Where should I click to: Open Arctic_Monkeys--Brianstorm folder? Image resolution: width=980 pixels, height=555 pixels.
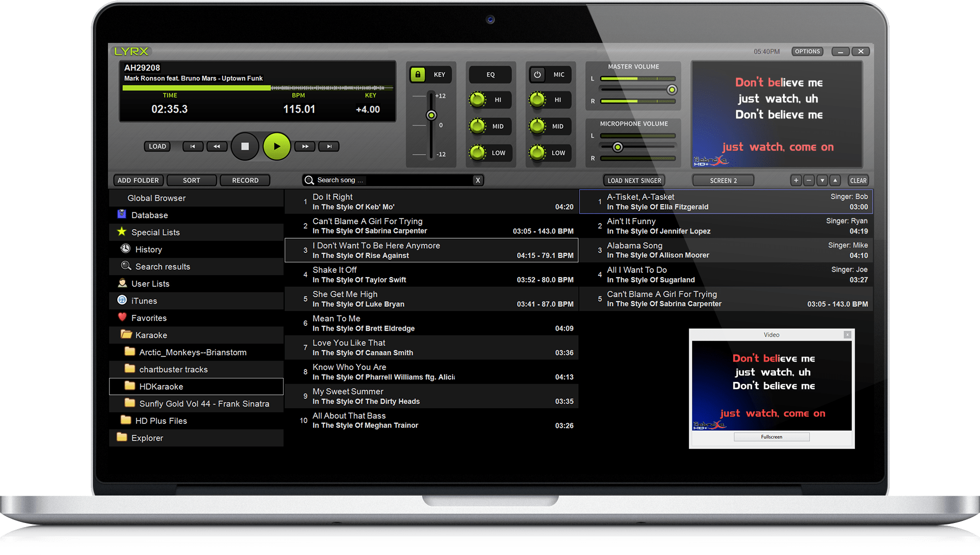pos(196,352)
